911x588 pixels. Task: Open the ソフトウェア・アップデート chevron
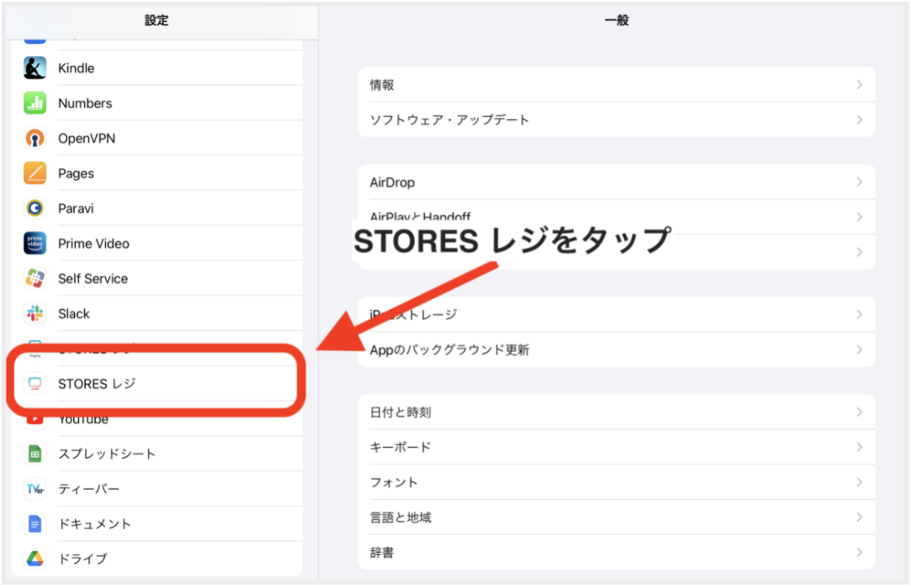(859, 119)
